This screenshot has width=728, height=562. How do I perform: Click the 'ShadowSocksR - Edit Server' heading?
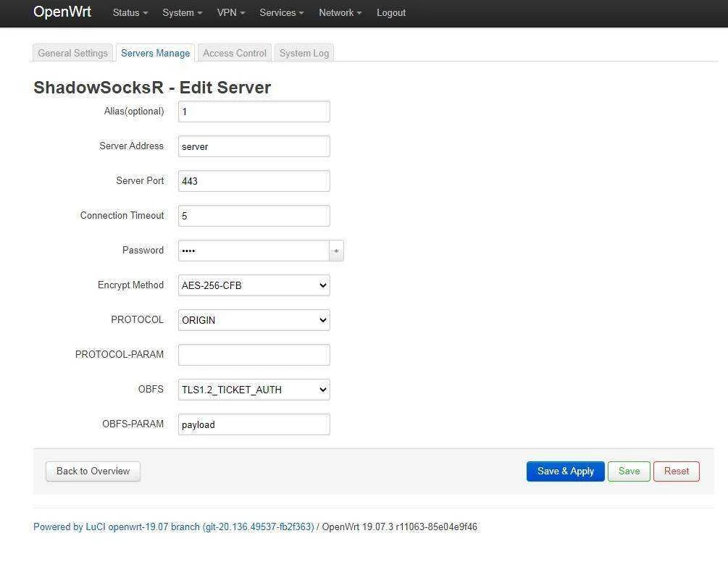click(152, 87)
